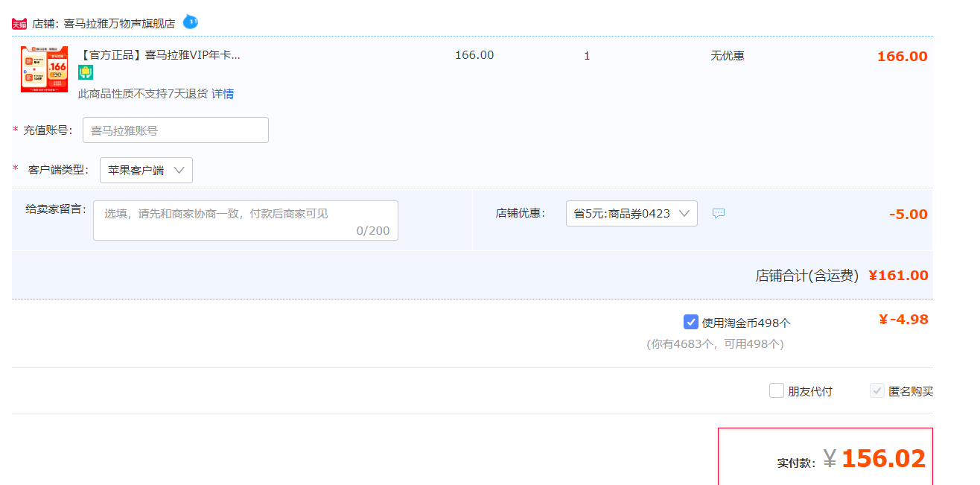
Task: Click the green service badge under the product title
Action: point(86,72)
